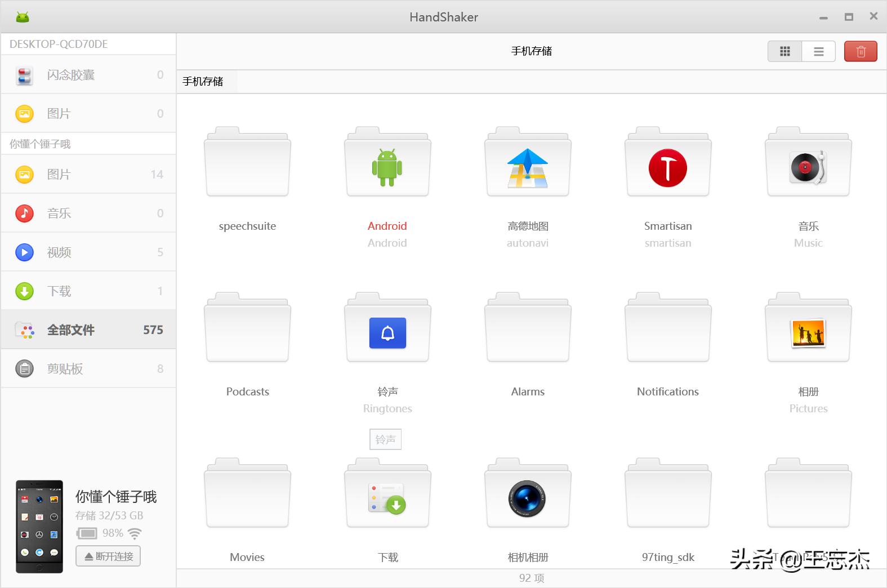Open the Smartisan folder
The height and width of the screenshot is (588, 887).
(668, 162)
